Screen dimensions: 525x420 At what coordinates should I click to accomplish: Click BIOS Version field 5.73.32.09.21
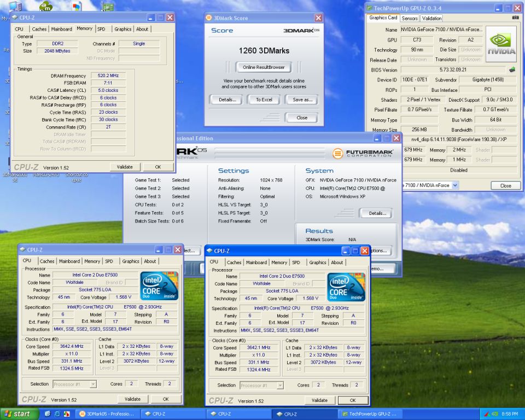click(453, 69)
